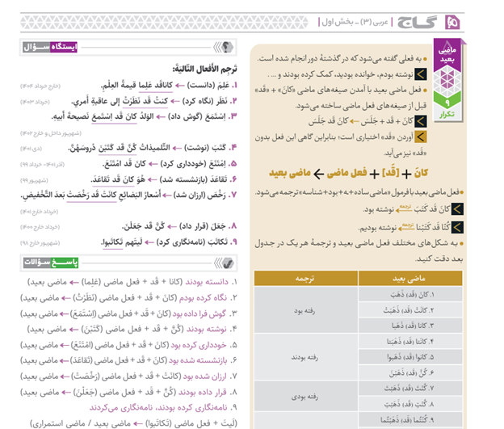
Task: Click answer 1 'دانسته بودند'
Action: click(207, 282)
